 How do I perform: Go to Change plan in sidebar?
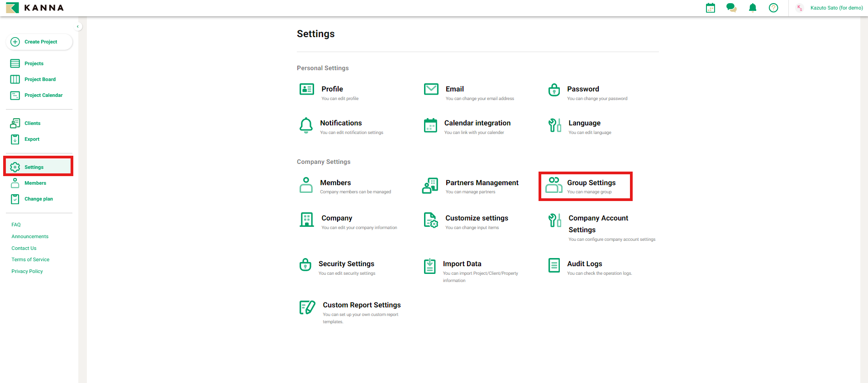(38, 199)
